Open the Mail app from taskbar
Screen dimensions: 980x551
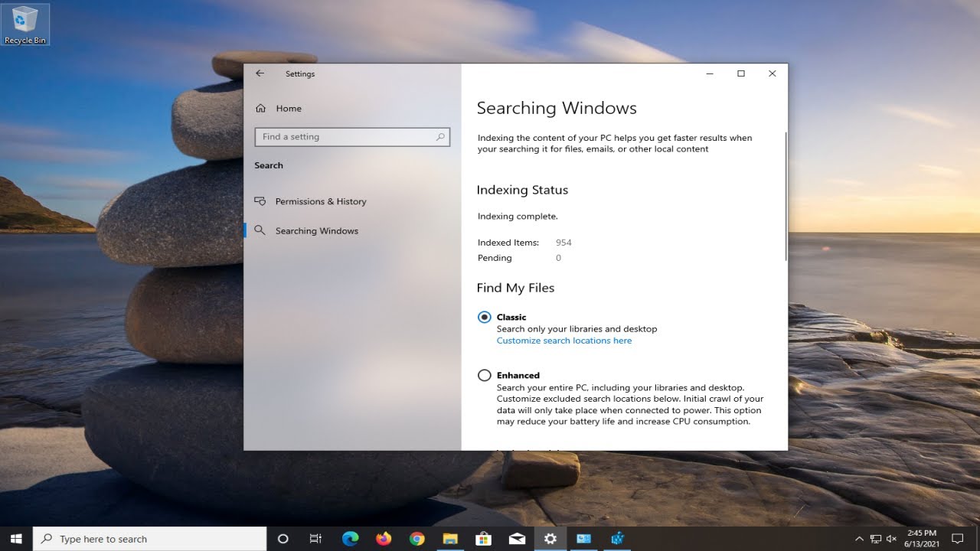(x=517, y=539)
